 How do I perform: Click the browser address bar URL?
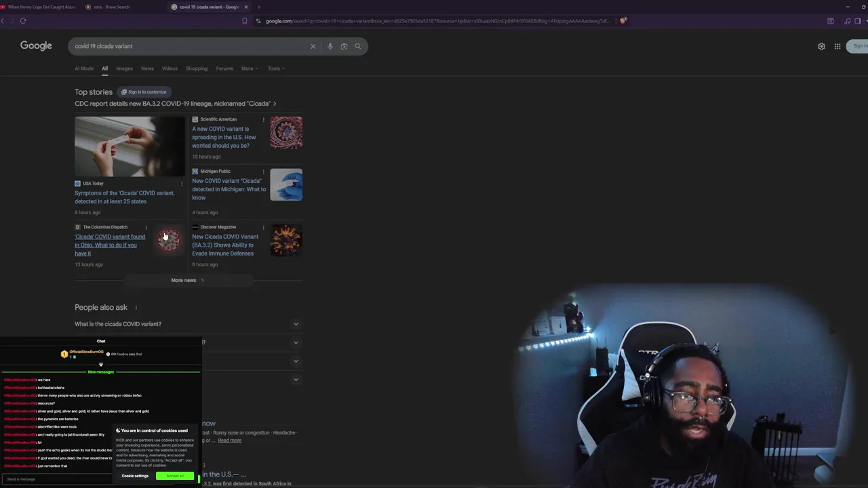437,21
